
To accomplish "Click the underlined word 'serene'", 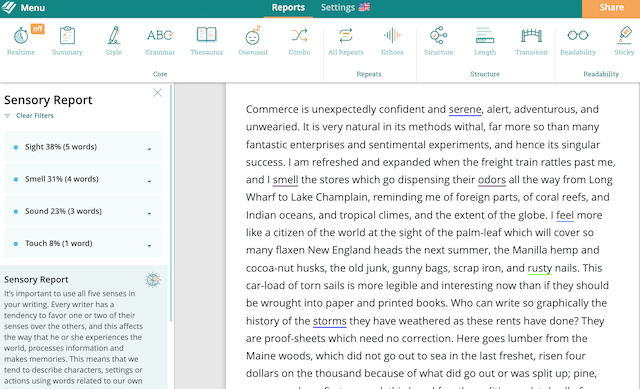I will [x=465, y=109].
